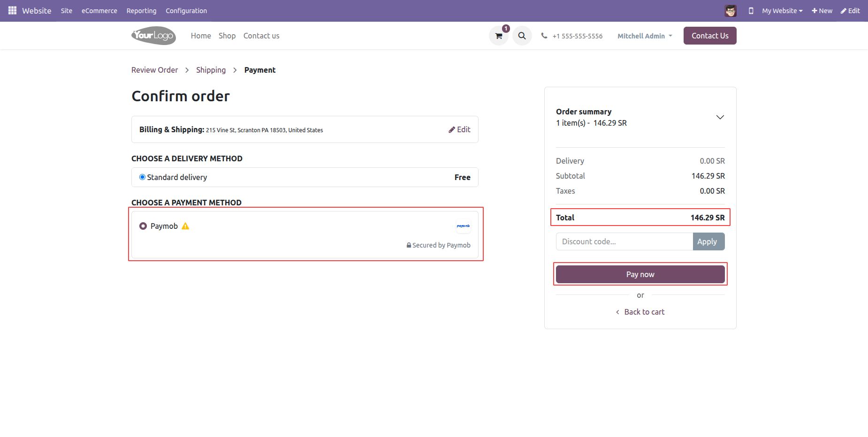Click the Paymob logo thumbnail
Image resolution: width=868 pixels, height=437 pixels.
463,226
